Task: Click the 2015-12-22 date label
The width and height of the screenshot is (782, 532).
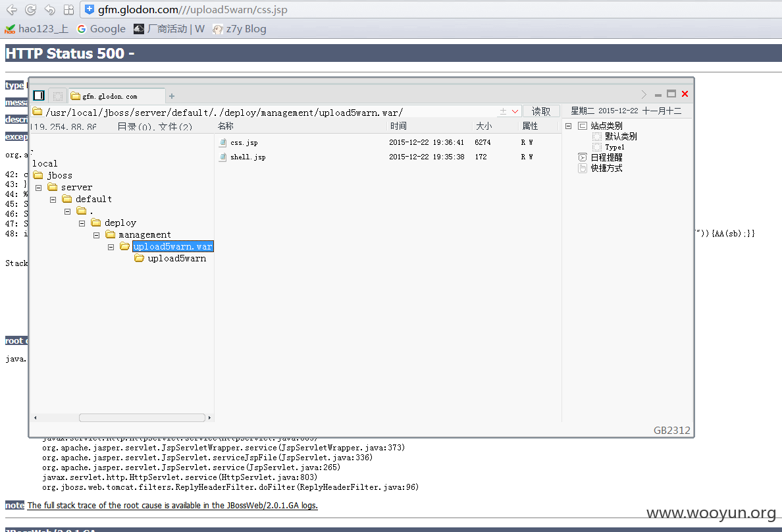Action: pos(618,111)
